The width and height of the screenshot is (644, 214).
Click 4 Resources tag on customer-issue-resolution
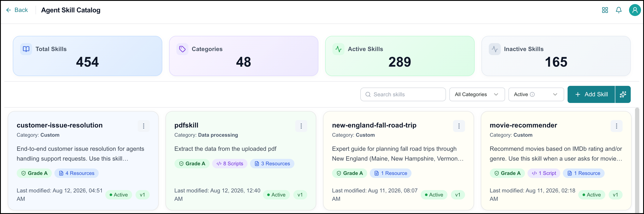(x=76, y=173)
